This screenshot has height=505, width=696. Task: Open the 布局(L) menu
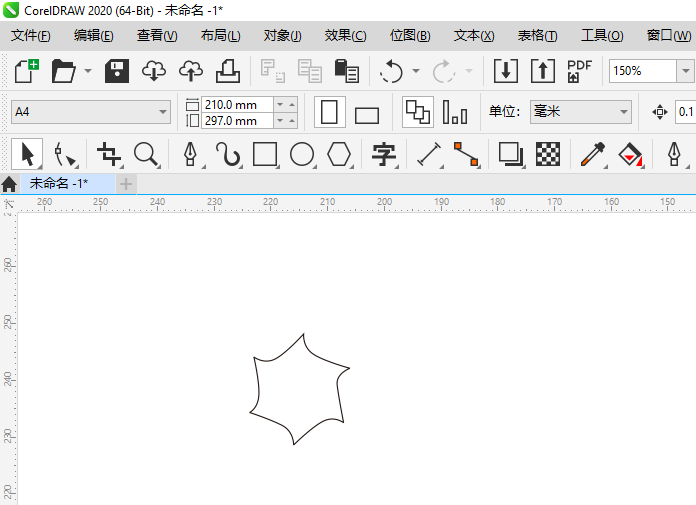pyautogui.click(x=221, y=36)
